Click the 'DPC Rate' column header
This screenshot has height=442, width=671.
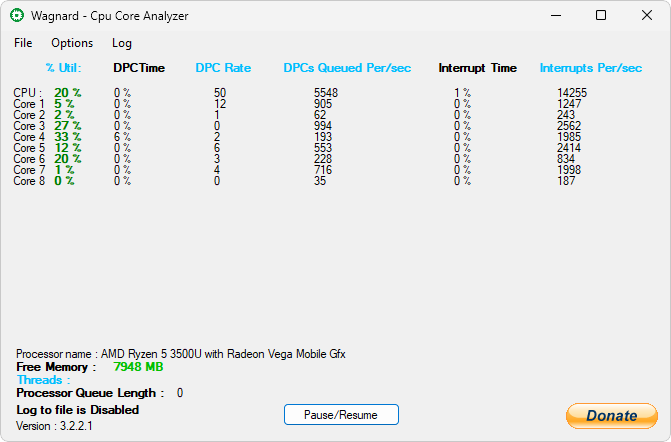pos(223,68)
